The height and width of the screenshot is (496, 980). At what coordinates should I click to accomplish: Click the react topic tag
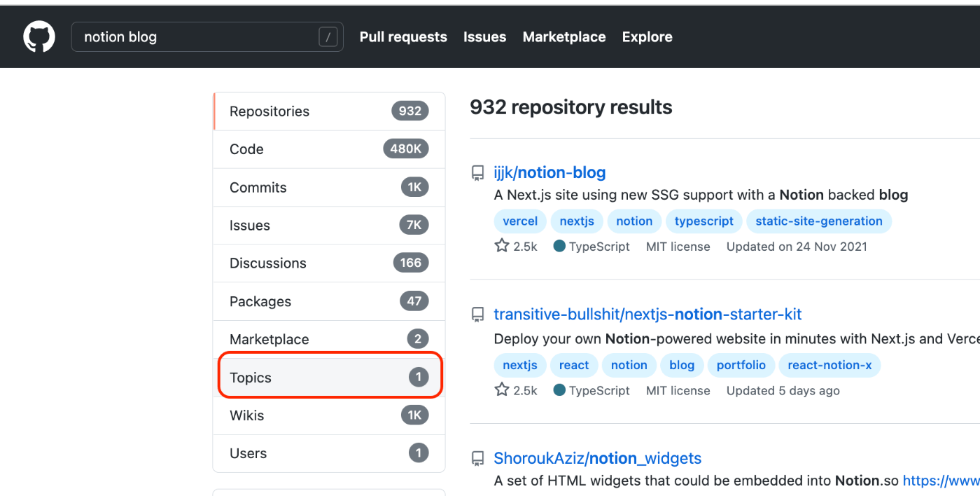574,365
